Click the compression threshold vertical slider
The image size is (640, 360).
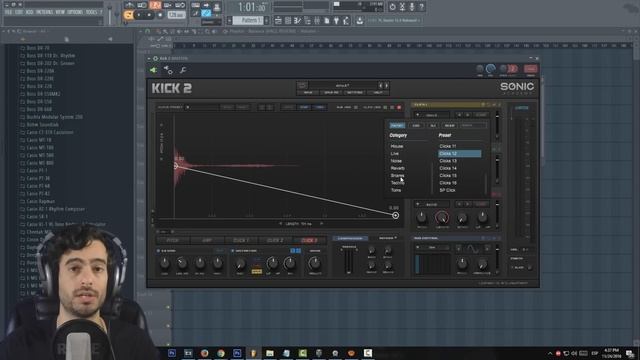click(349, 260)
